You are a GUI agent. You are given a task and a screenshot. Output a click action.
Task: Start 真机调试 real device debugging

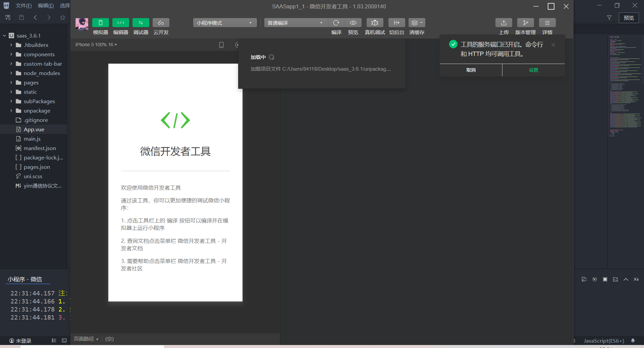[375, 22]
